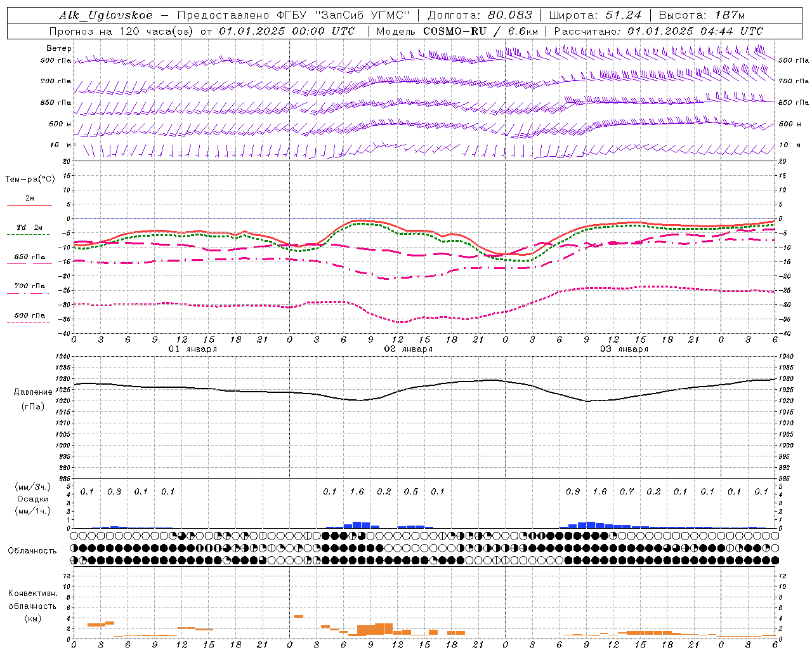Click the 'Давление' pressure panel label
The width and height of the screenshot is (812, 650).
tap(33, 392)
